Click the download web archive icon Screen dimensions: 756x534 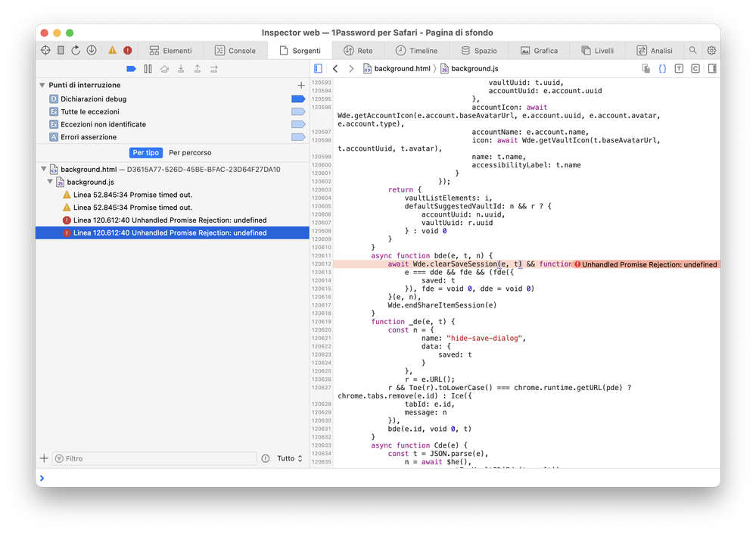coord(92,51)
